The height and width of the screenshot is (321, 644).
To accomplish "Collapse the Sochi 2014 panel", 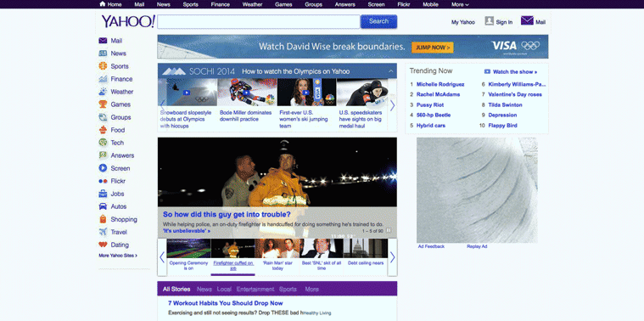I will point(391,71).
